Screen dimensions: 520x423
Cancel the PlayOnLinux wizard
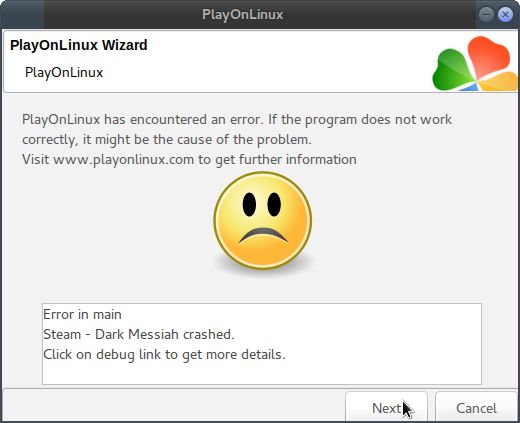[476, 407]
